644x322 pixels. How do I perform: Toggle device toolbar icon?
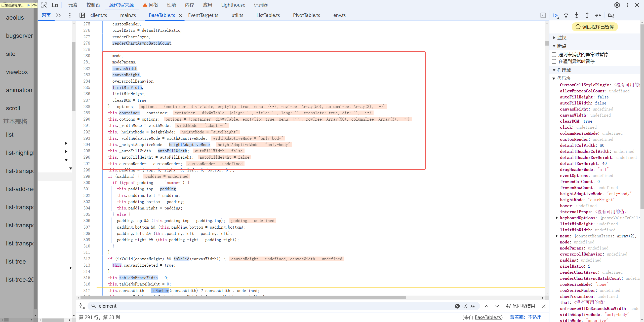click(55, 5)
